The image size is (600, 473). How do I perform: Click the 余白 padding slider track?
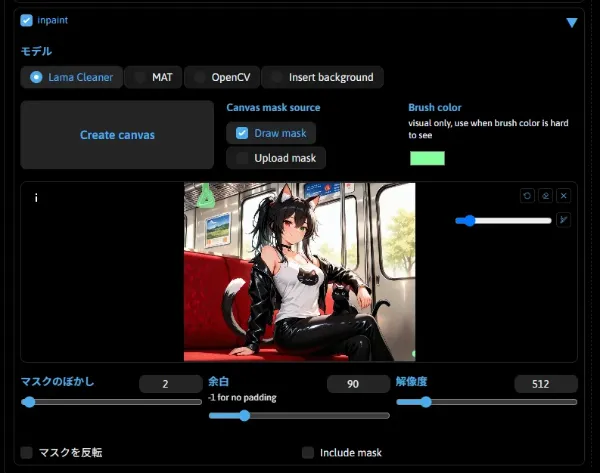299,415
